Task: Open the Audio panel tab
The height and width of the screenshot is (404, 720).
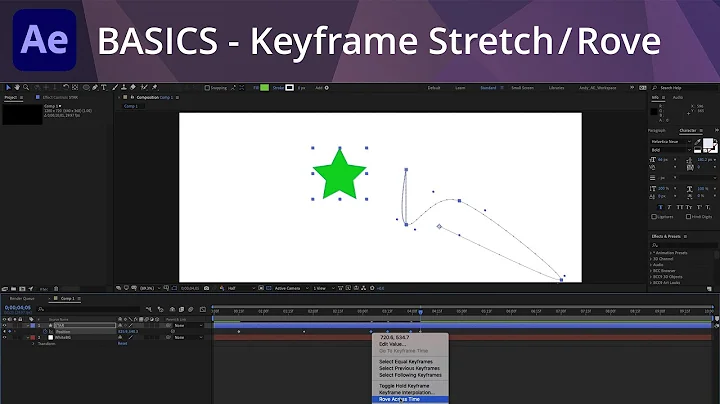Action: 678,97
